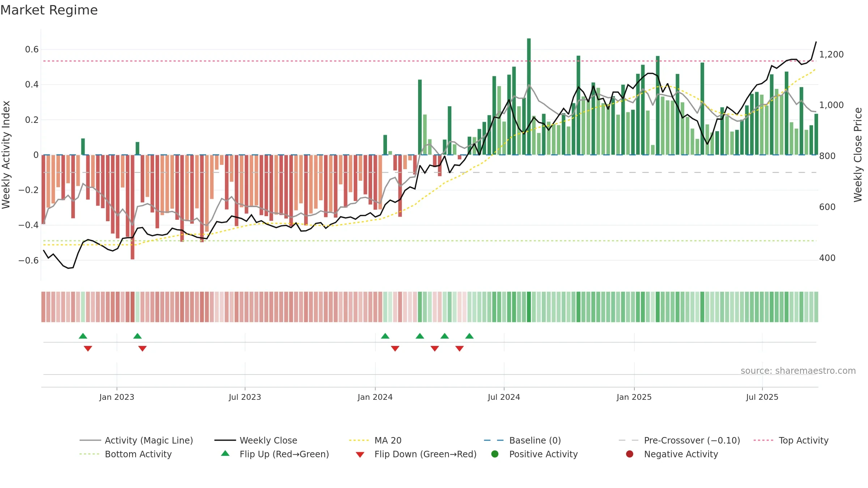868x488 pixels.
Task: Select red flip-down marker right after Jan 2024
Action: (x=395, y=348)
